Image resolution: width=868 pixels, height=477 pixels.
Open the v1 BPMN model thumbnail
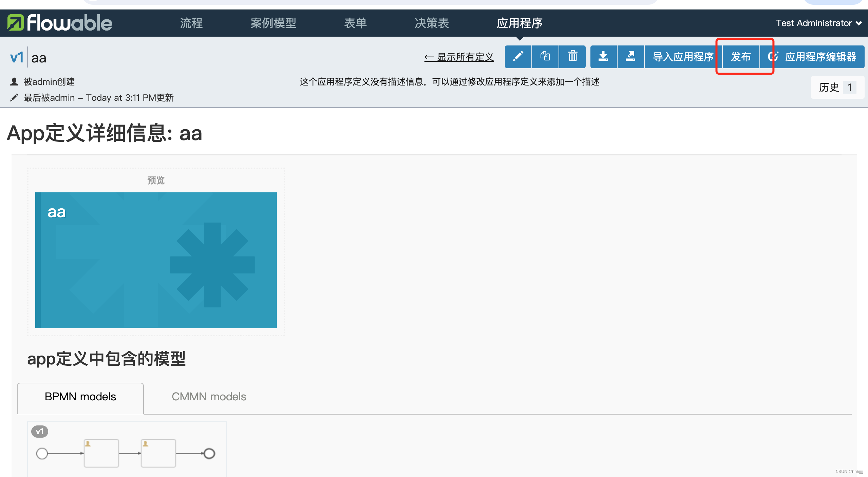pos(127,449)
